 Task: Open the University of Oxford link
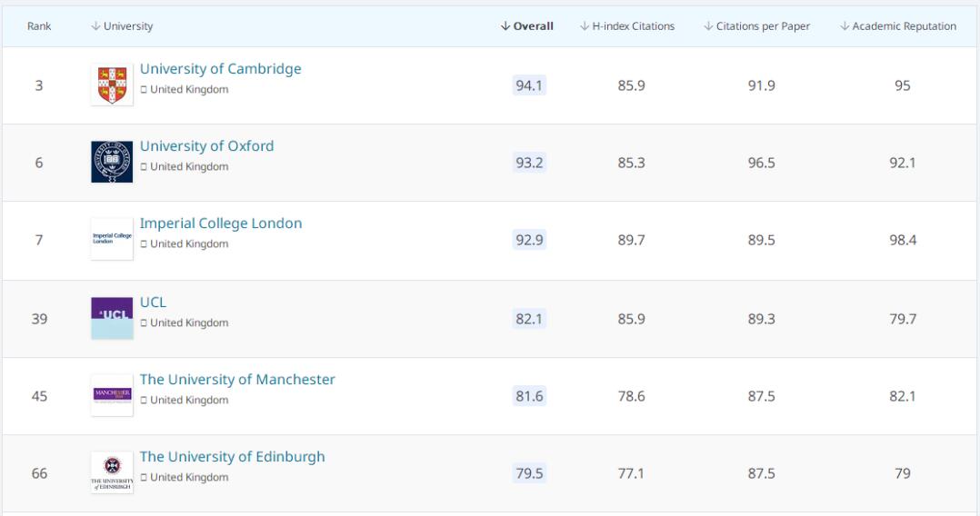[x=206, y=146]
